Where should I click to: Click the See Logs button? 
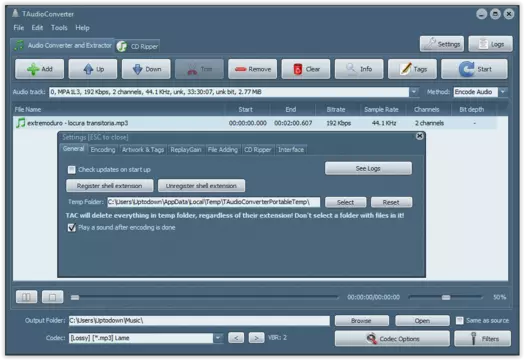click(368, 168)
